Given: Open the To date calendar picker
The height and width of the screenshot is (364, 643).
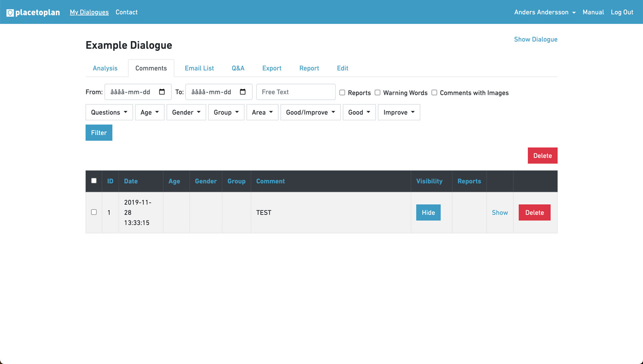Looking at the screenshot, I should 243,92.
